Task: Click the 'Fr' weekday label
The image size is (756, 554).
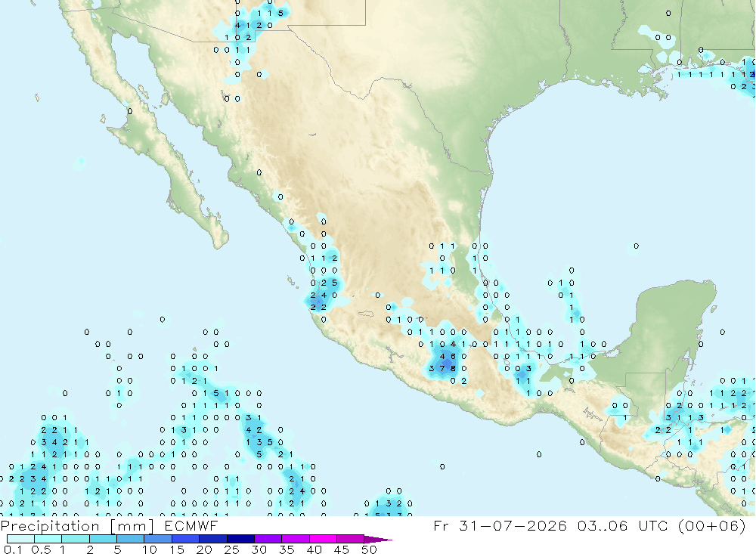Action: (441, 525)
